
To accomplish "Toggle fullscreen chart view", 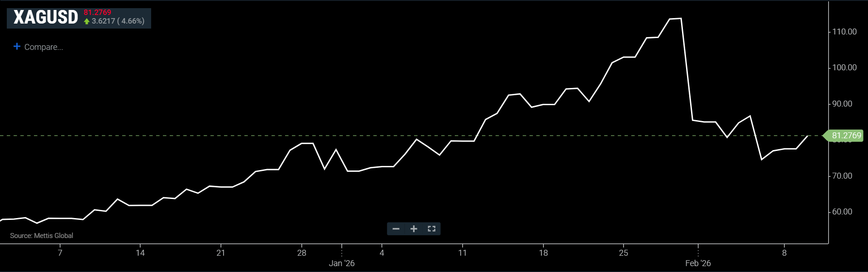I will pos(431,229).
